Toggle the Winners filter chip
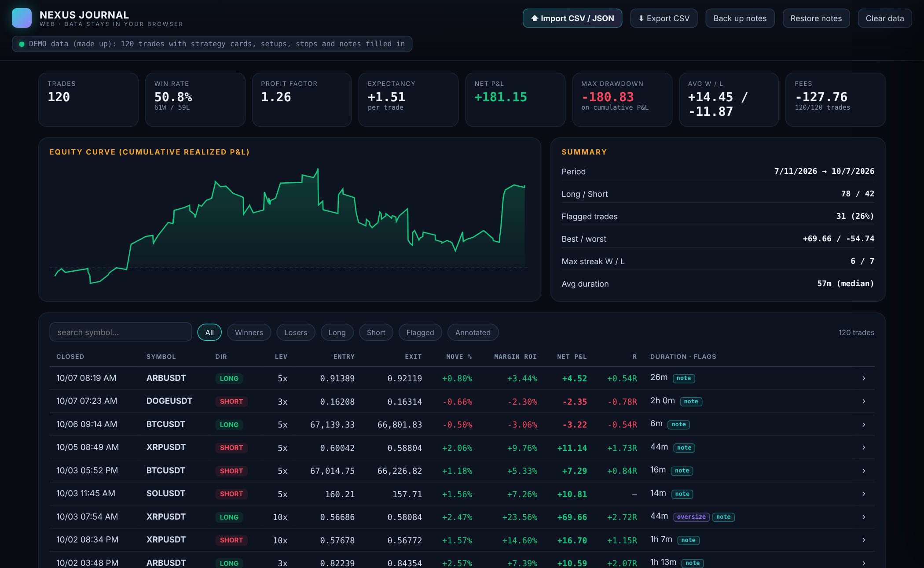The image size is (924, 568). click(x=249, y=332)
